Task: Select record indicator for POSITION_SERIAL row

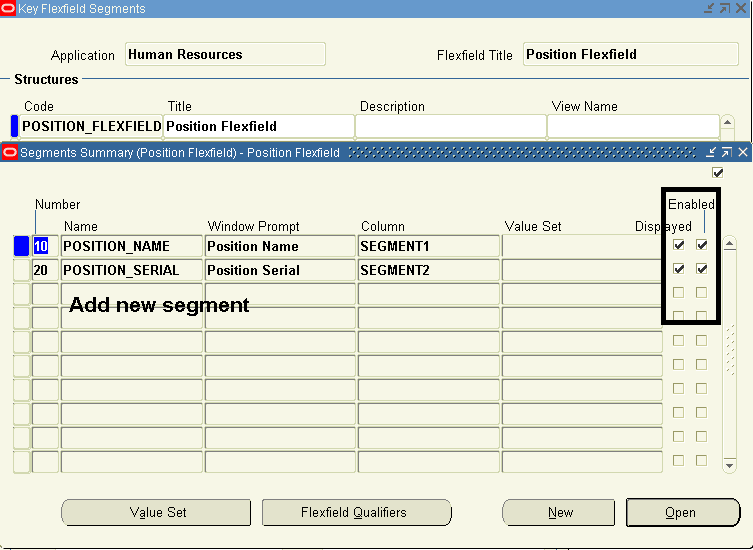Action: click(x=21, y=270)
